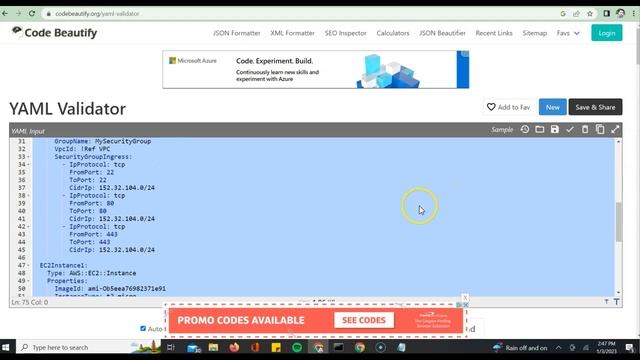Click the Code Beautify logo
640x360 pixels.
54,33
